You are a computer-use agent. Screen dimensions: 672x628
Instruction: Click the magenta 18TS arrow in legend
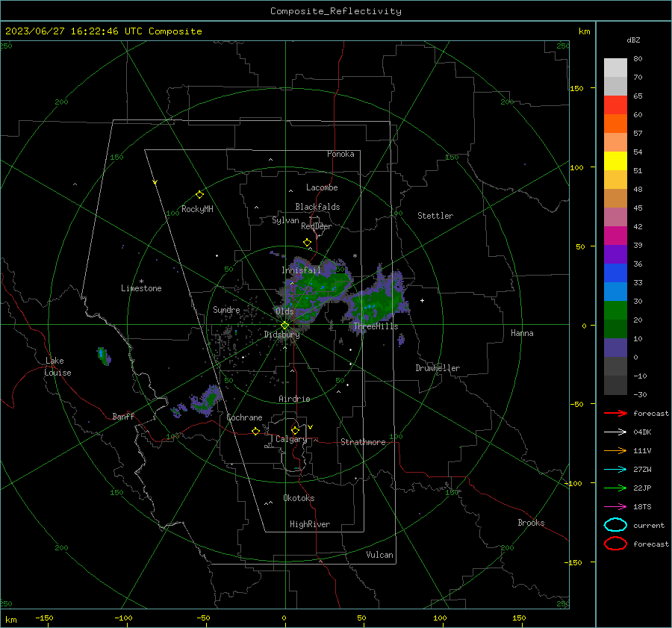(x=615, y=507)
